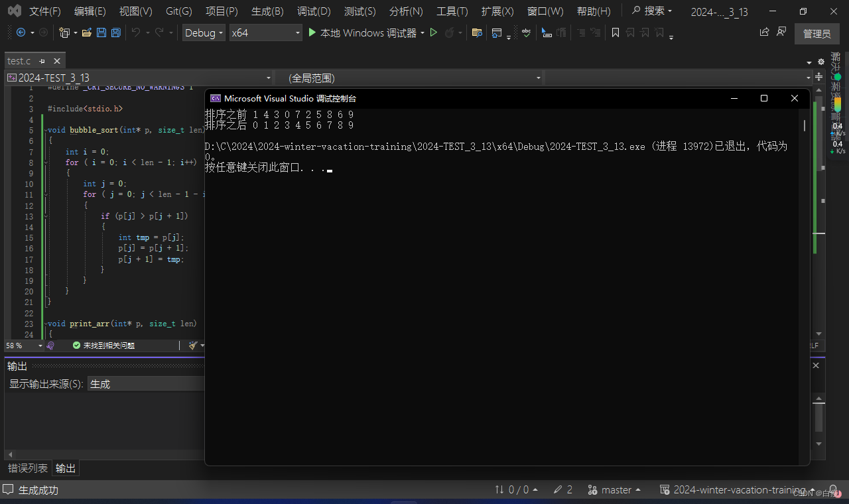849x504 pixels.
Task: Click the 0 / 0 push pull indicator
Action: click(517, 490)
